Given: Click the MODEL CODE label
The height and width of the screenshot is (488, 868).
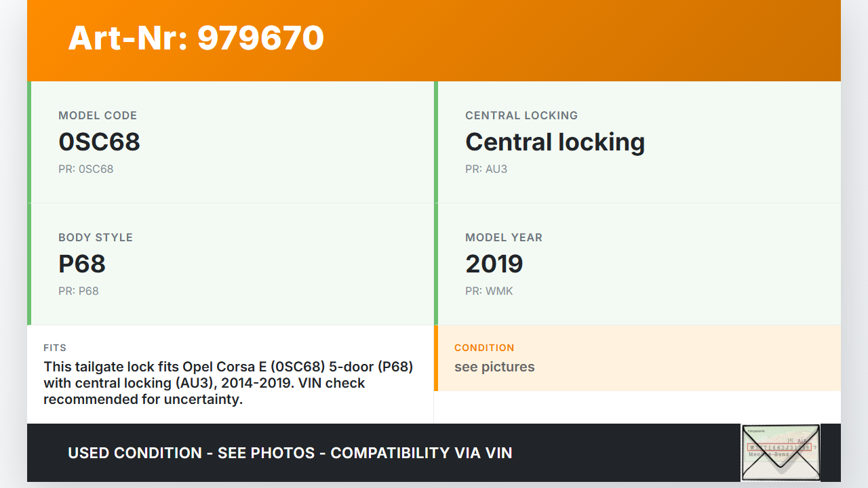Looking at the screenshot, I should pyautogui.click(x=98, y=115).
